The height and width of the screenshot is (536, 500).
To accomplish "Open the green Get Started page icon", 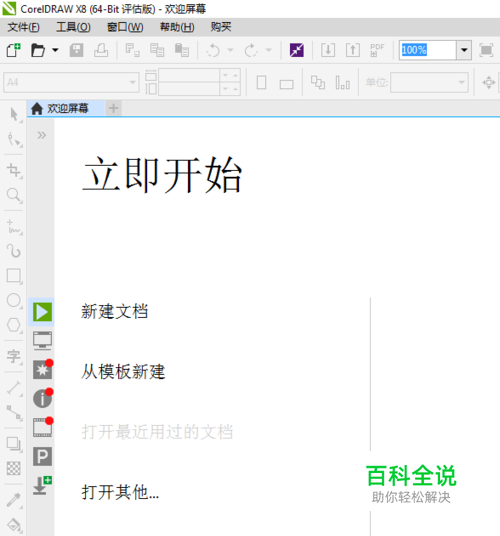I will [x=42, y=312].
